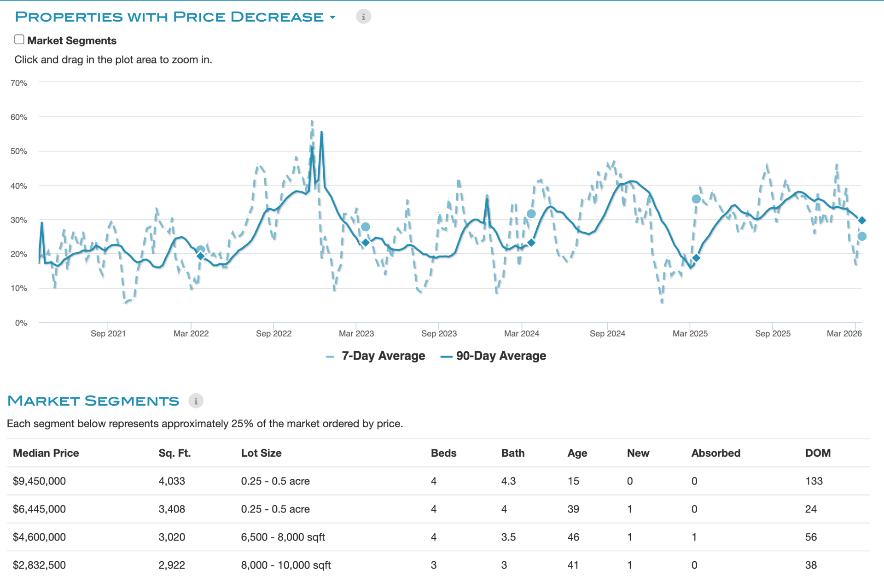This screenshot has width=884, height=588.
Task: Click the Mar 2022 diamond data marker
Action: 200,256
